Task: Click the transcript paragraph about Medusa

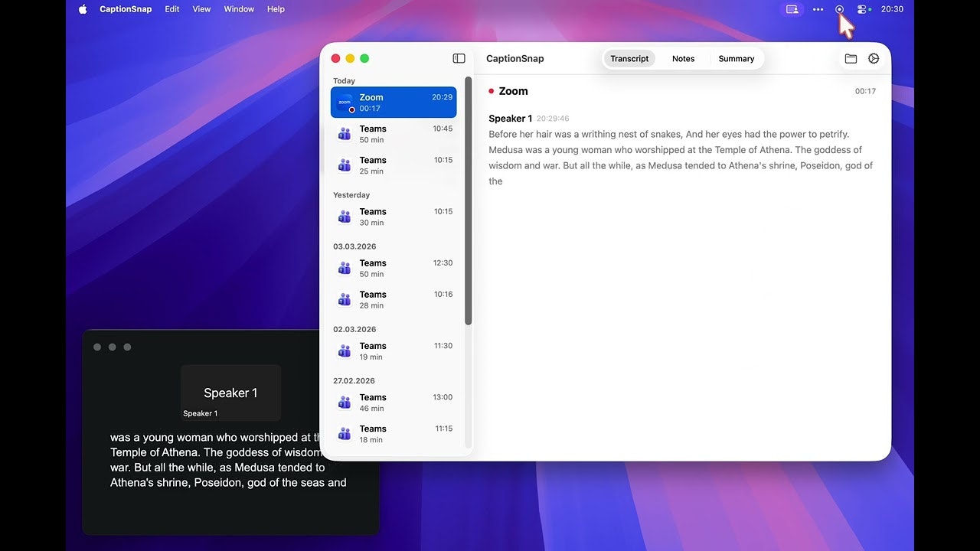Action: coord(681,158)
